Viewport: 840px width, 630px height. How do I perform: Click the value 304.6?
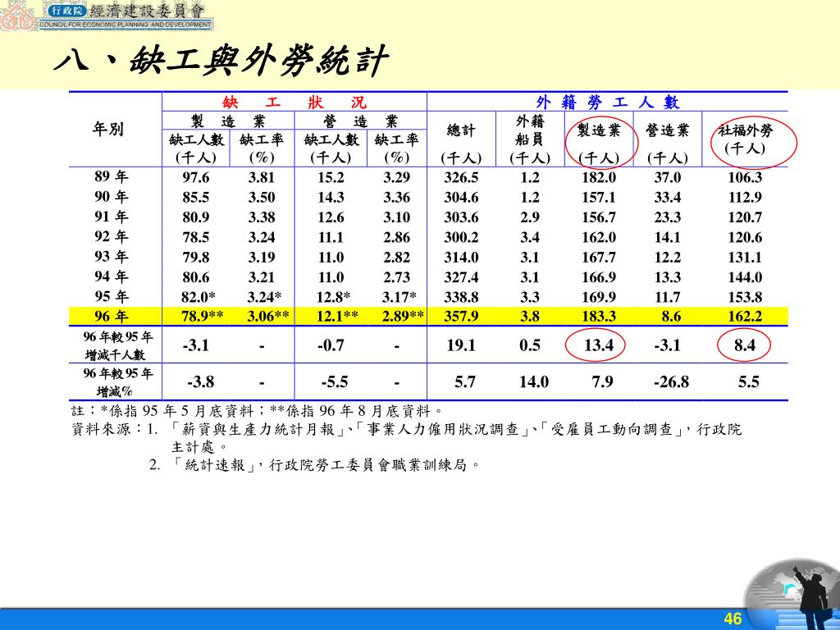pos(461,197)
